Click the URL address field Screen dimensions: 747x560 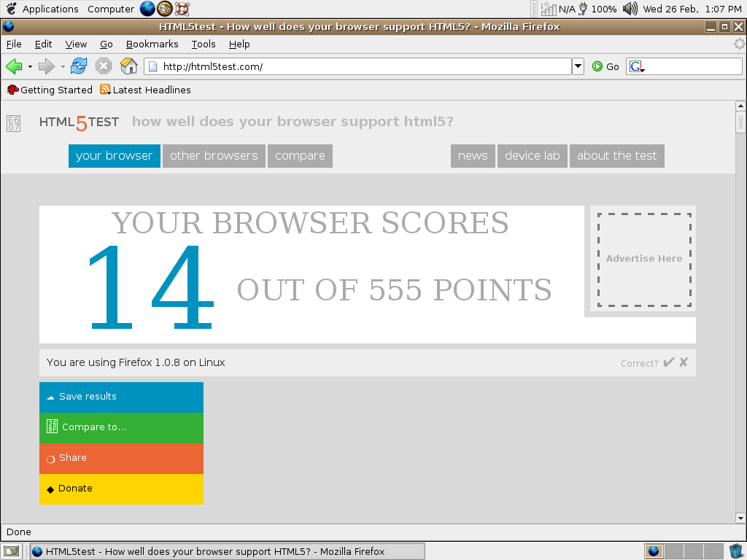click(x=357, y=66)
